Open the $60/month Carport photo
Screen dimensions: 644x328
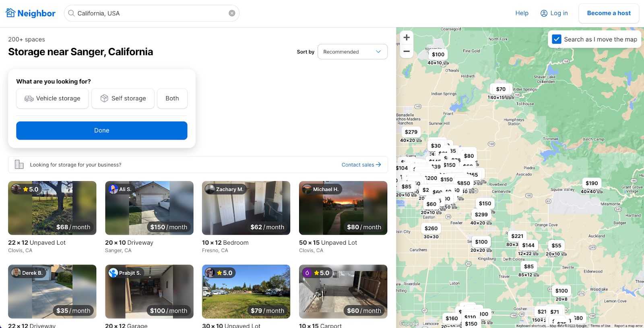[x=343, y=292]
